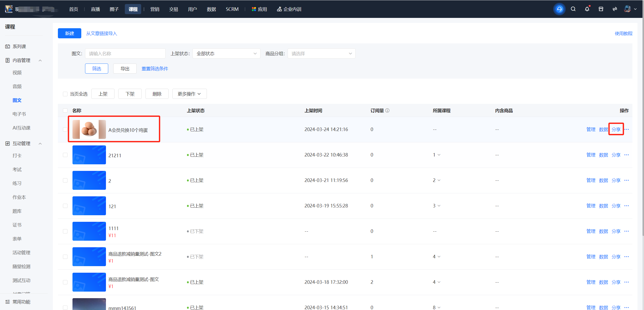
Task: Select checkbox for row 21211
Action: [x=65, y=155]
